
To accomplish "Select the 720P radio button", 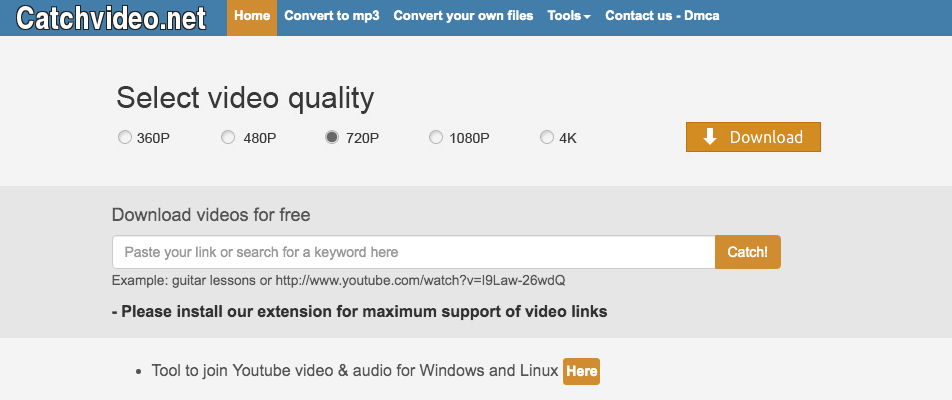I will click(332, 138).
